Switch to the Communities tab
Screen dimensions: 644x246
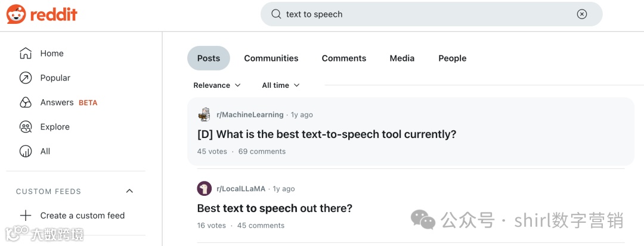pos(271,58)
